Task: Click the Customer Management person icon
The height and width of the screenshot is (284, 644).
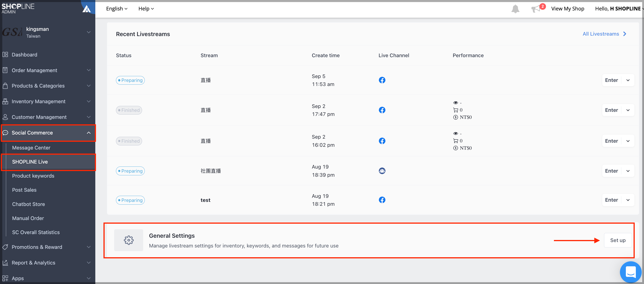Action: coord(5,117)
